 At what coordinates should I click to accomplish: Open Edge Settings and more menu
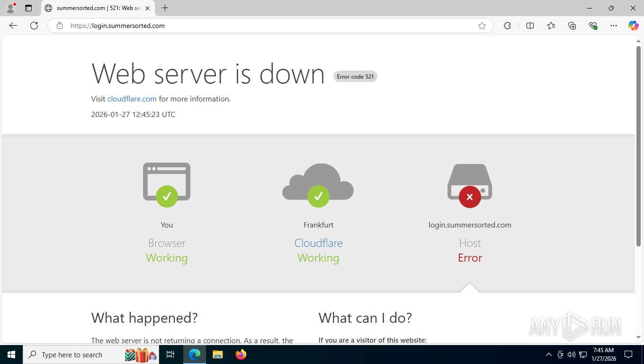(614, 26)
